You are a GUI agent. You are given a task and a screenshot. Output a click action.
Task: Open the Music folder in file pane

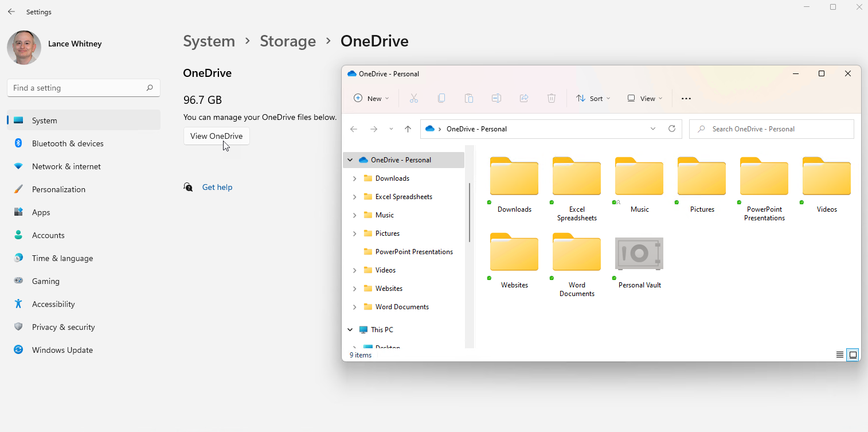click(x=639, y=177)
